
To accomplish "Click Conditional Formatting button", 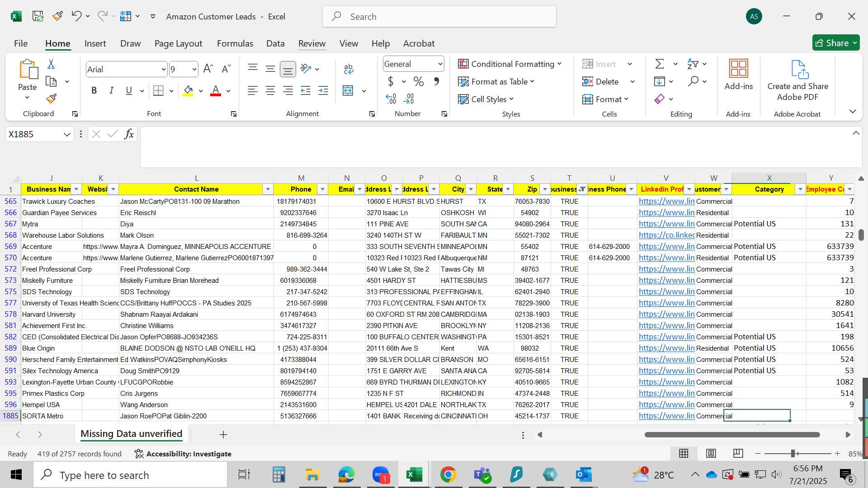I will click(510, 64).
